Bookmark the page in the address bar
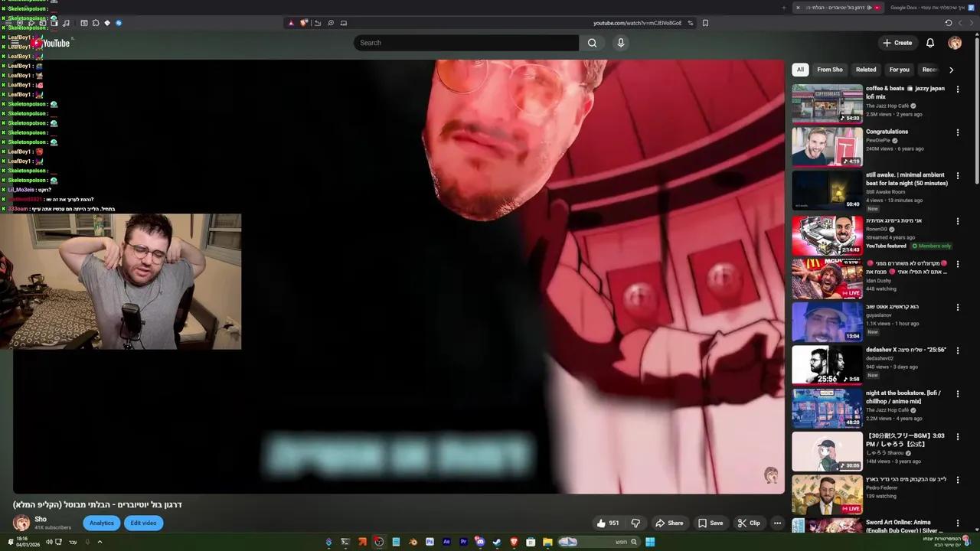980x551 pixels. [x=705, y=23]
